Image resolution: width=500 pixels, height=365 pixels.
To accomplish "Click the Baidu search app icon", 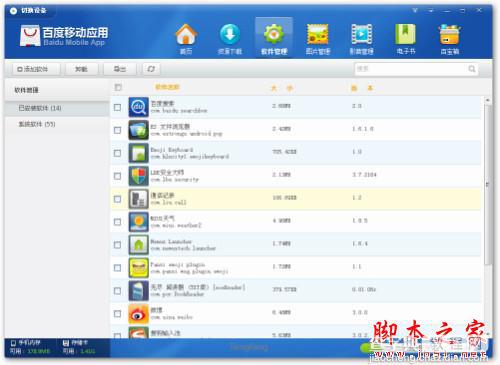I will click(x=138, y=107).
